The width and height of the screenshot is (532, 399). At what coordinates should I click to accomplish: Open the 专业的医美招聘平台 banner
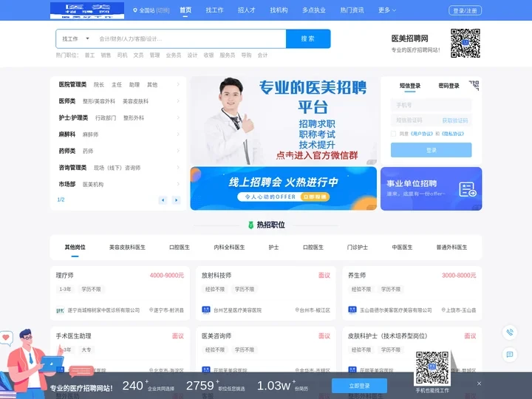(283, 120)
